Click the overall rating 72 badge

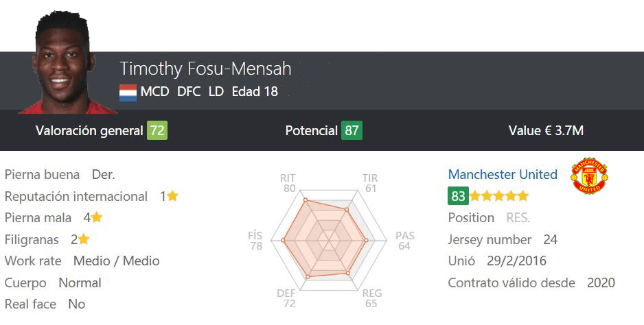[x=157, y=130]
